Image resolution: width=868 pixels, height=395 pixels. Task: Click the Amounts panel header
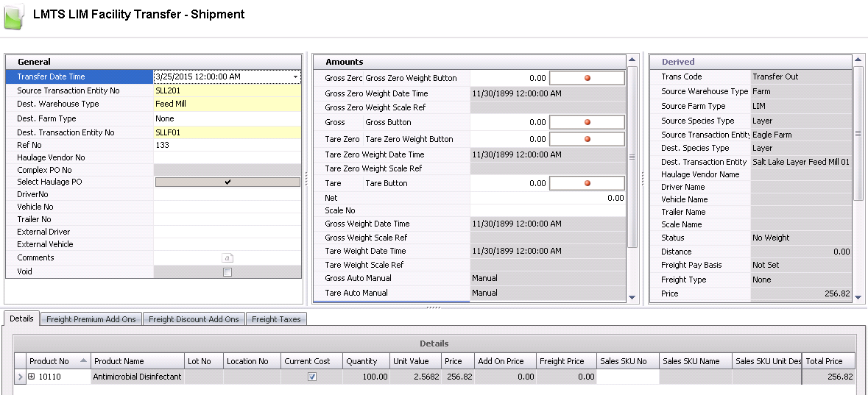[x=470, y=62]
